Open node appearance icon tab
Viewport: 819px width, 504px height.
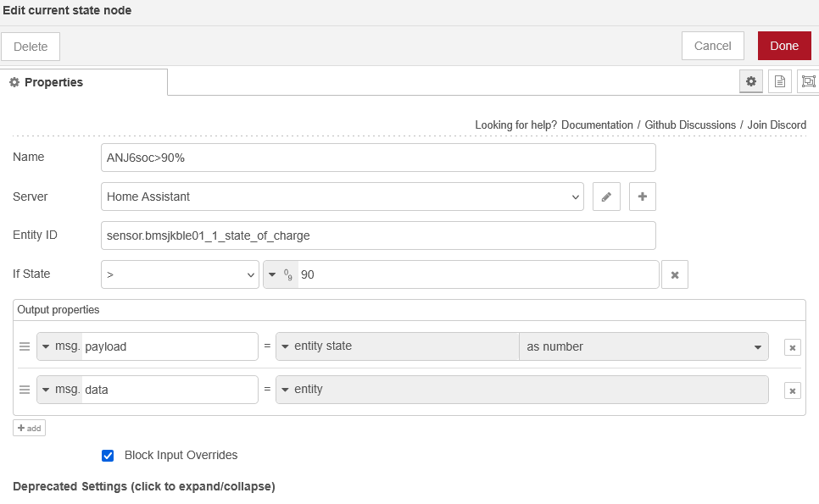(808, 81)
